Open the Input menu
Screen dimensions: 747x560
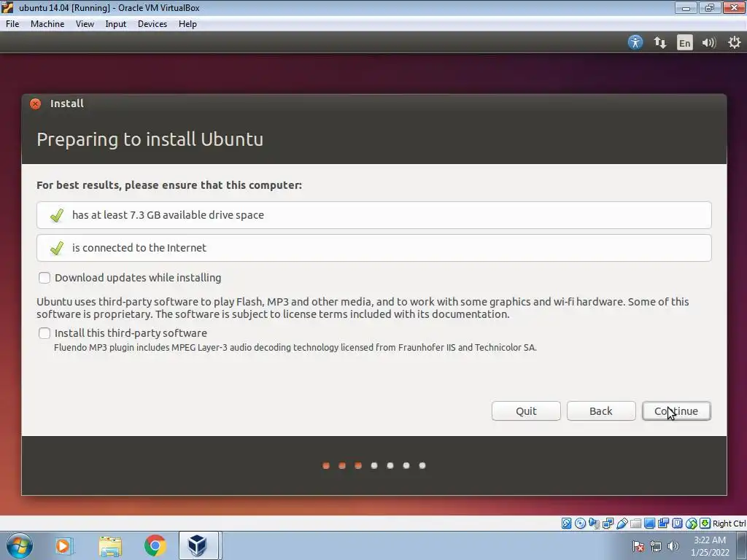click(x=116, y=24)
